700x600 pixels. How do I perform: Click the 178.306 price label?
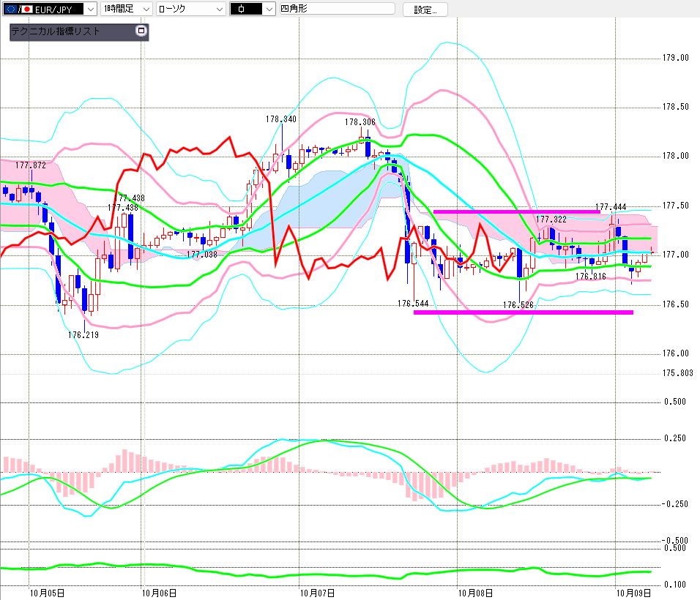click(x=360, y=121)
